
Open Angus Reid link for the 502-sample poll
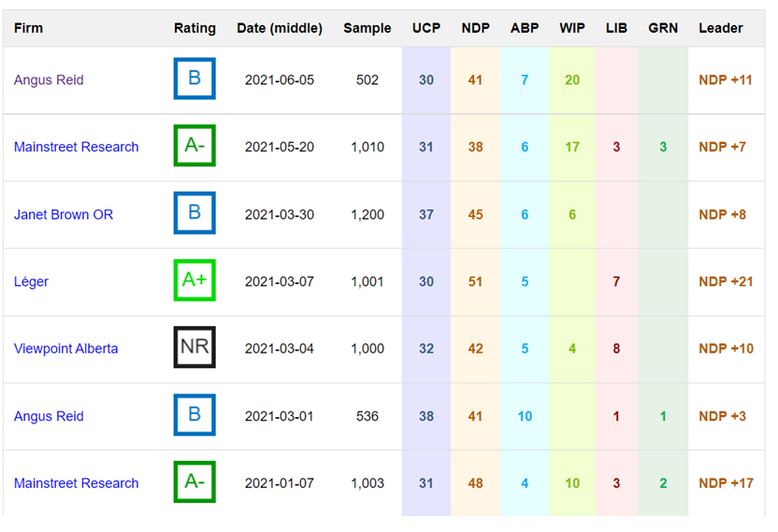click(x=49, y=80)
